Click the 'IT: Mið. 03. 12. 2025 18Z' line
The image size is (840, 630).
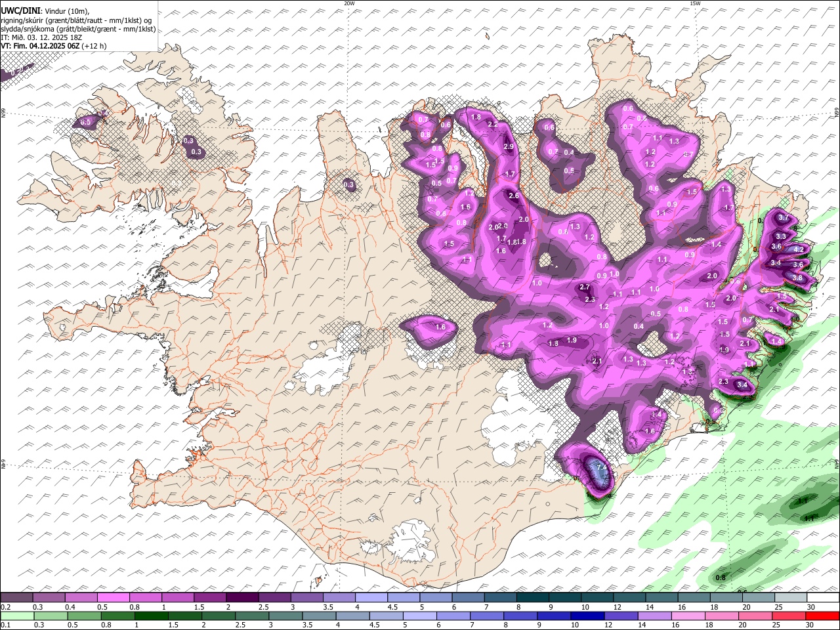point(41,37)
